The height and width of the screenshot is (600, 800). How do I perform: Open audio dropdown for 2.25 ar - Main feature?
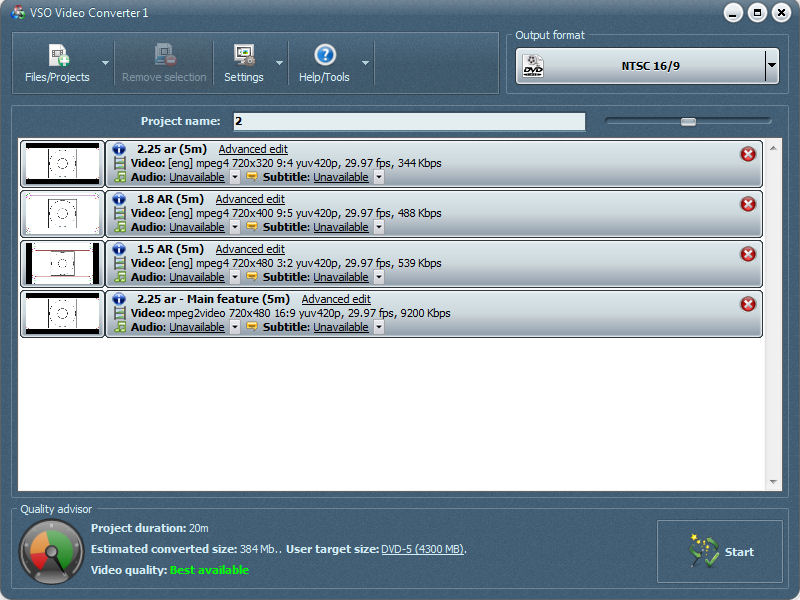click(x=235, y=327)
